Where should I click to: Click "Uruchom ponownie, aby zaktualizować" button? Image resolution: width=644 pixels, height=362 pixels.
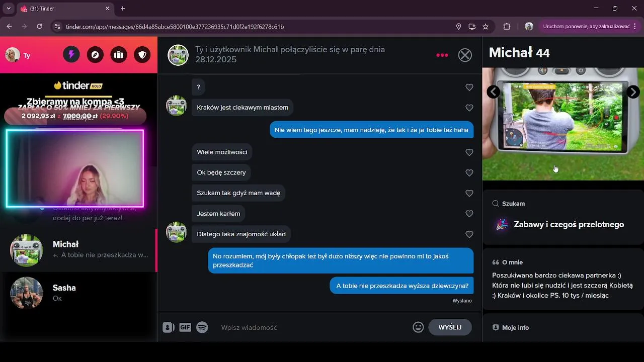[586, 27]
